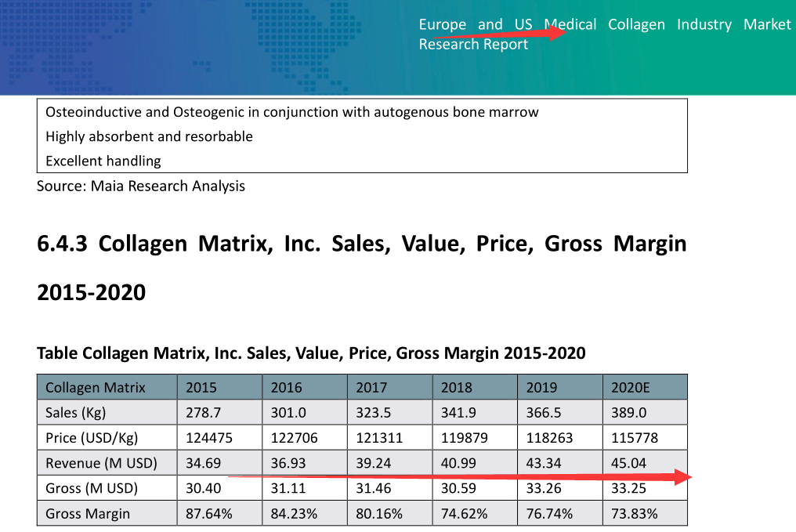Click the 2017 sales value 323.5

(372, 412)
